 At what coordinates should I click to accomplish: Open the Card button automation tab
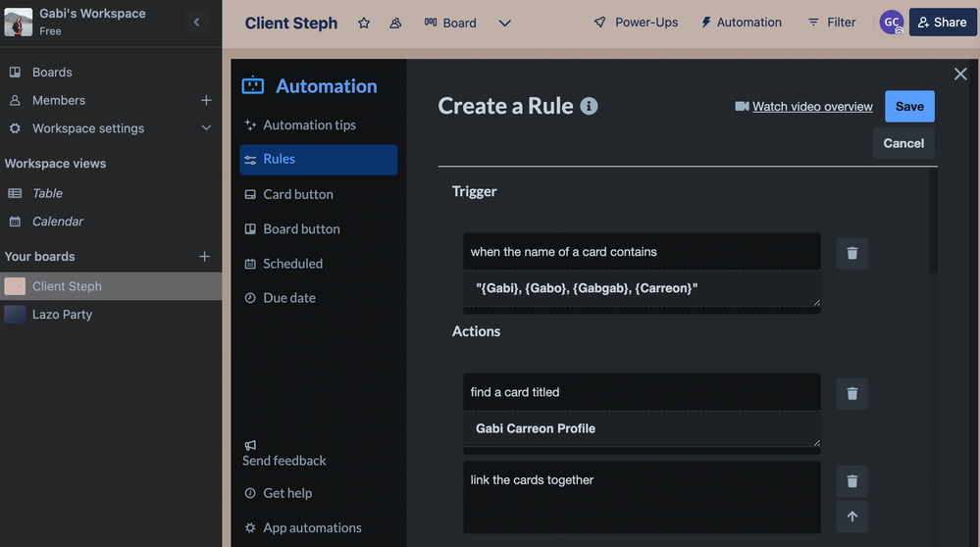pos(297,194)
